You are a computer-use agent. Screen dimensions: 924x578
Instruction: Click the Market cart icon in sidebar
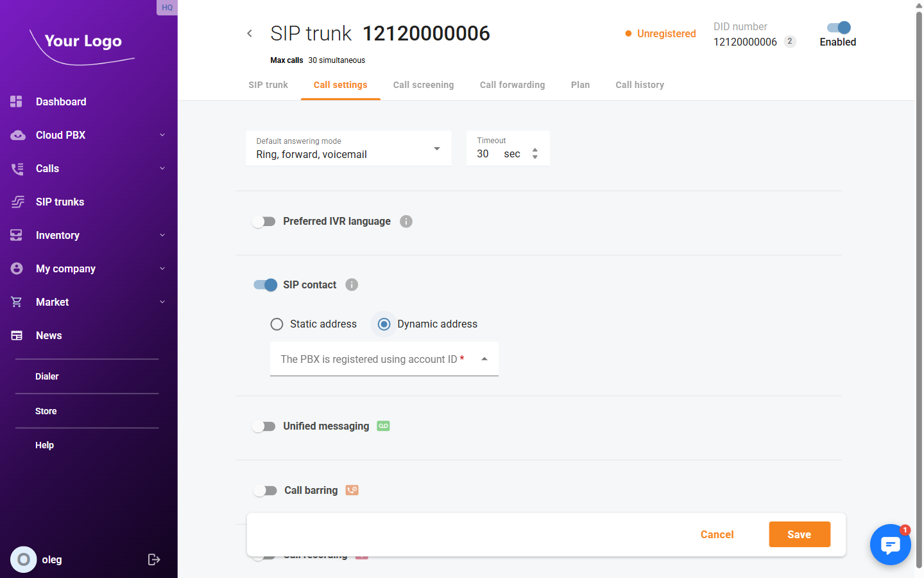tap(17, 302)
